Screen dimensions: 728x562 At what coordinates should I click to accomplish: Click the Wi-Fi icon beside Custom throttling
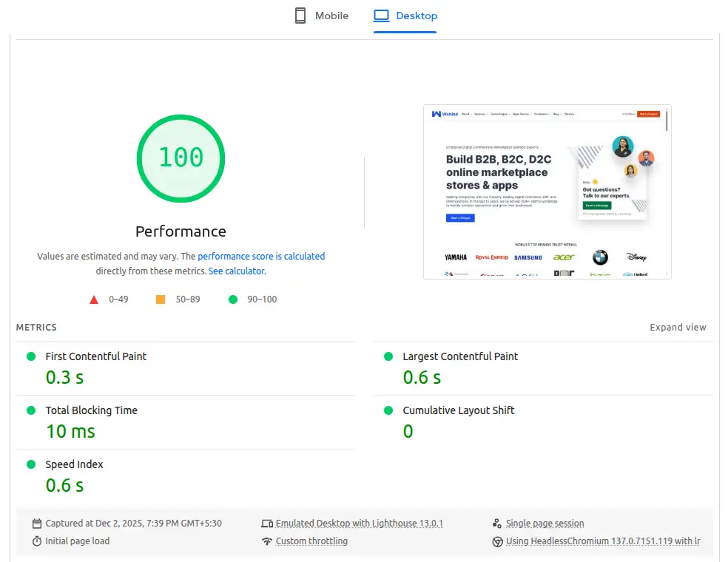pyautogui.click(x=267, y=541)
